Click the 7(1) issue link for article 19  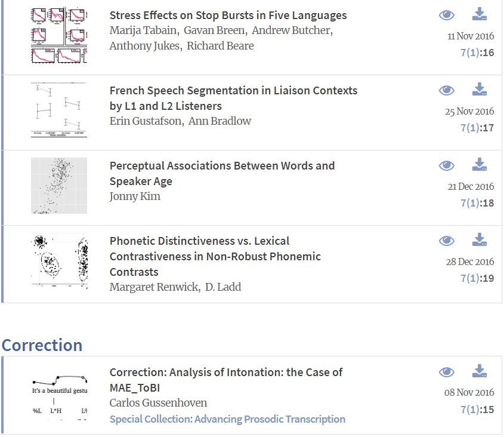tap(469, 278)
